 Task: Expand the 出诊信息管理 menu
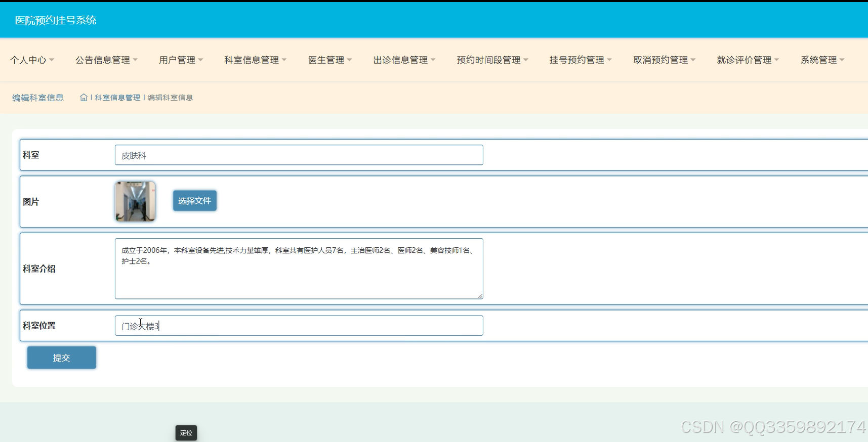pos(404,60)
